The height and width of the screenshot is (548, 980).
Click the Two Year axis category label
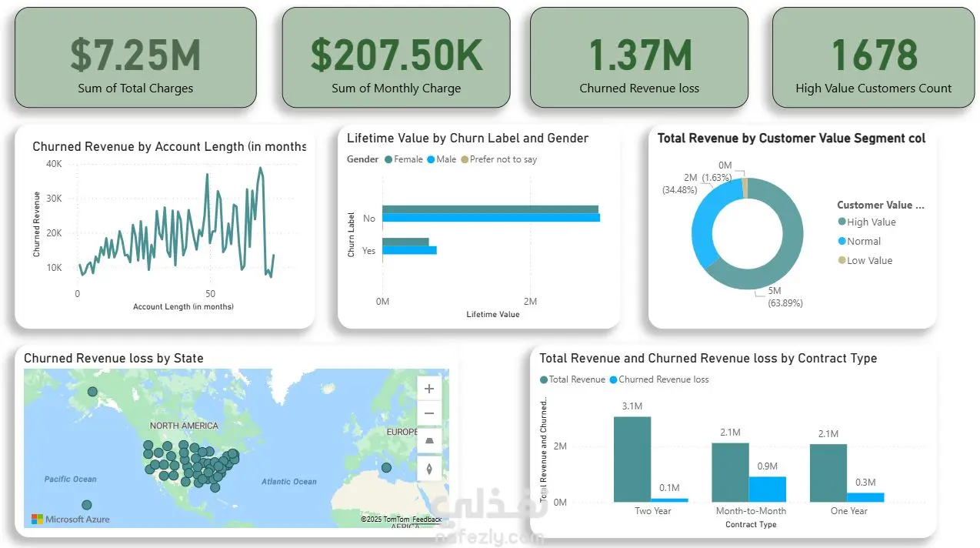(x=653, y=511)
